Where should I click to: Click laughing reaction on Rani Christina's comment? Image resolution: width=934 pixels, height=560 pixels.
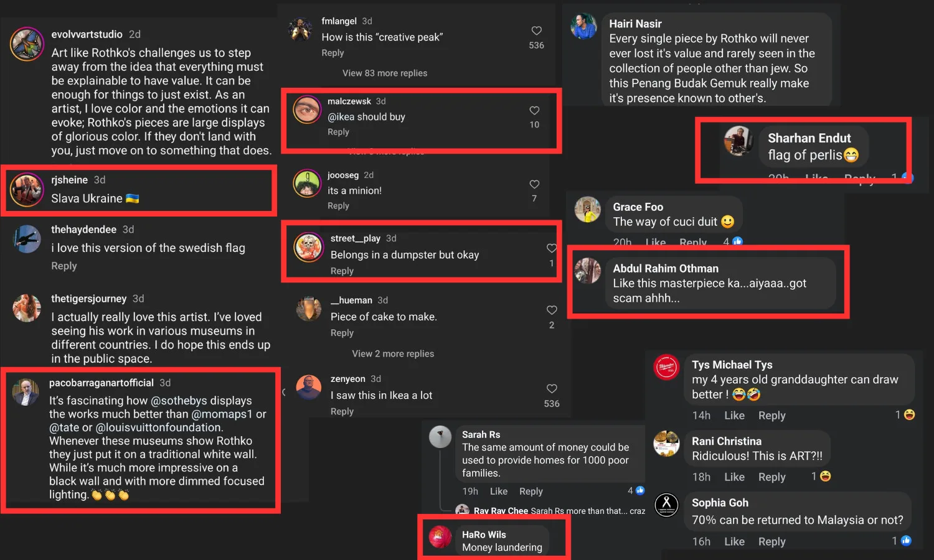click(826, 476)
